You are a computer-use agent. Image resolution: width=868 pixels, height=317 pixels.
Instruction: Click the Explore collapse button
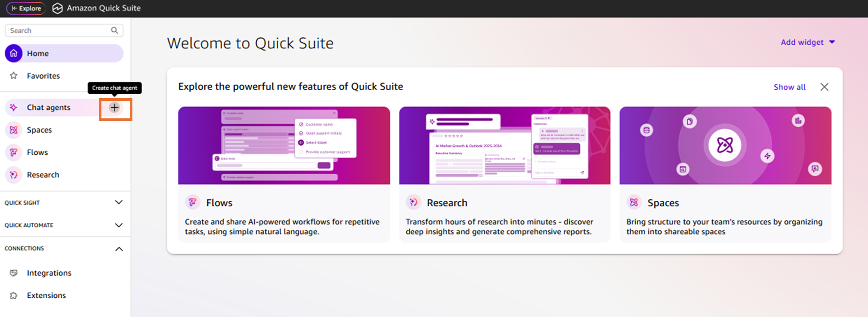click(26, 8)
